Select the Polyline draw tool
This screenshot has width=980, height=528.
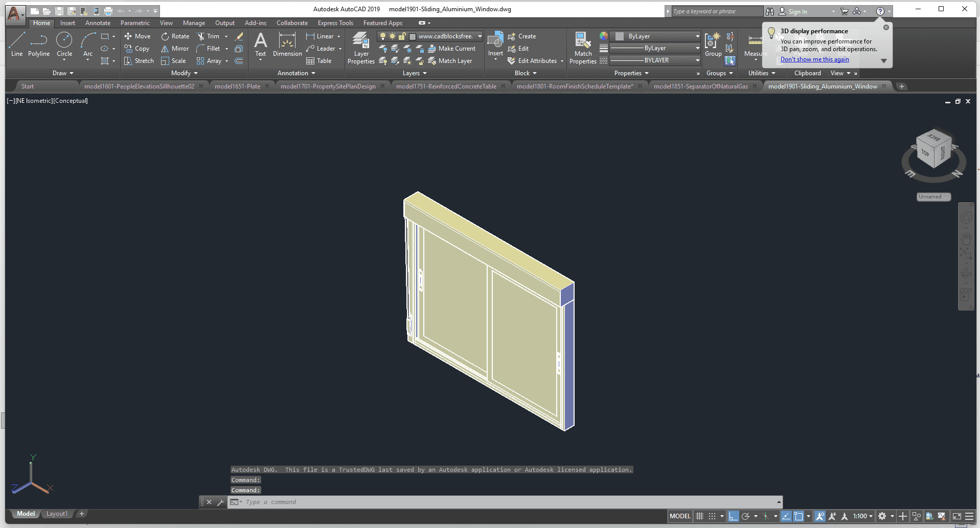[x=39, y=45]
